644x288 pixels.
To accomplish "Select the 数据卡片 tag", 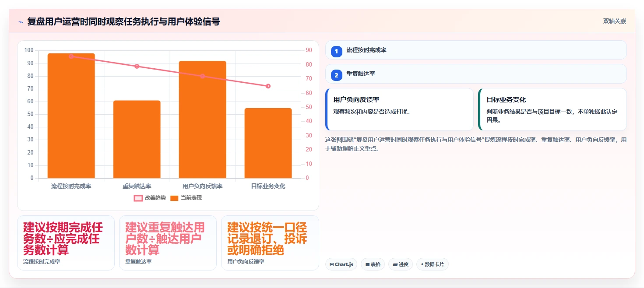I will (x=433, y=264).
